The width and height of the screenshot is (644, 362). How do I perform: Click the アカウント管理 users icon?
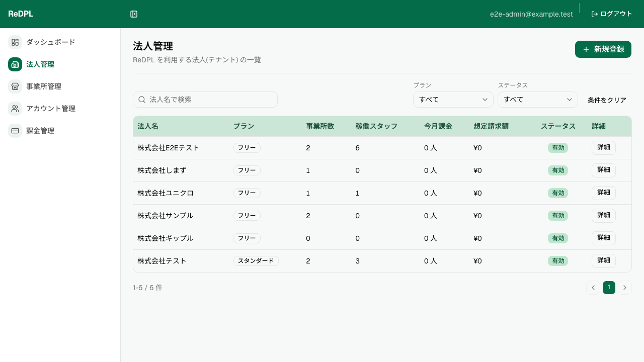pos(15,109)
